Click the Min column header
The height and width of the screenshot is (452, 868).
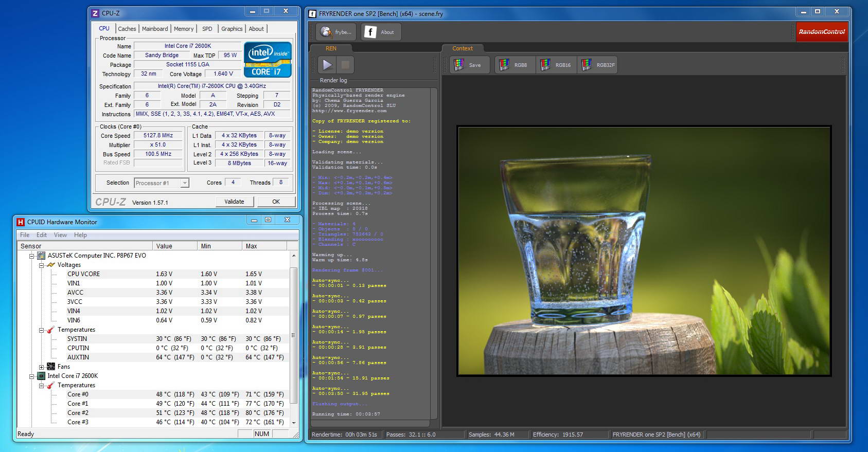[220, 246]
